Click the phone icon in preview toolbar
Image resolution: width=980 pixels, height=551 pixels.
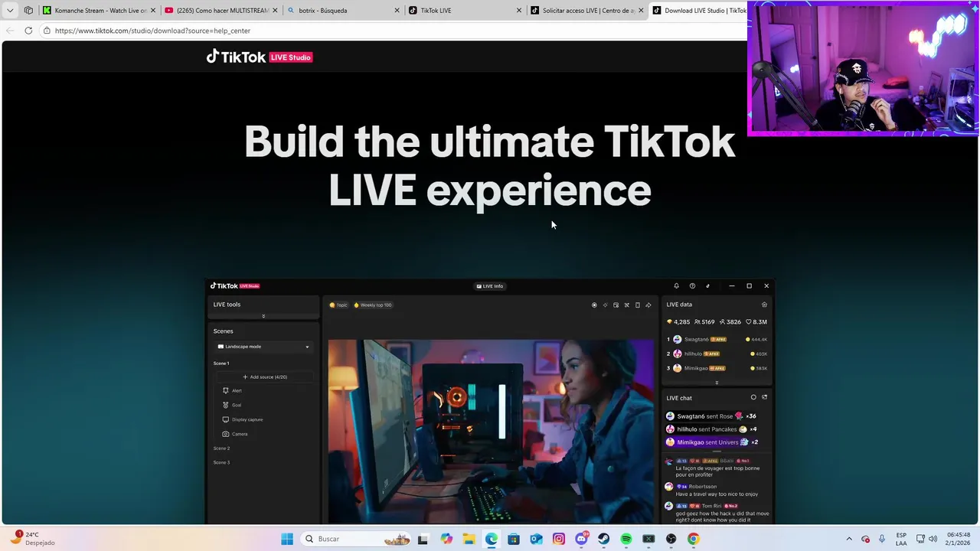[638, 305]
